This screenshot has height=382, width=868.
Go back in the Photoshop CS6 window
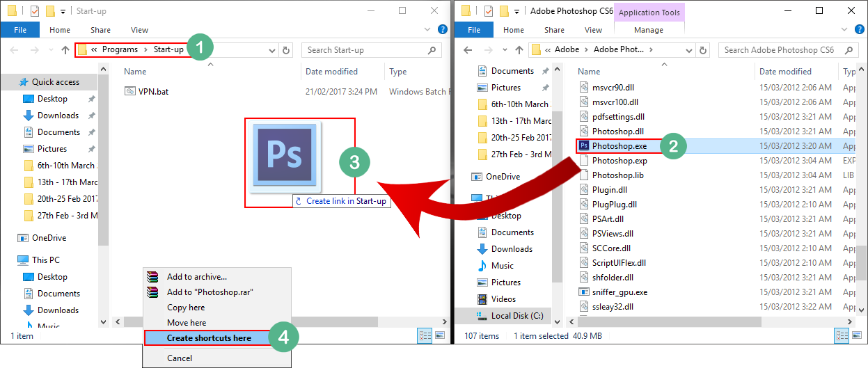[468, 50]
